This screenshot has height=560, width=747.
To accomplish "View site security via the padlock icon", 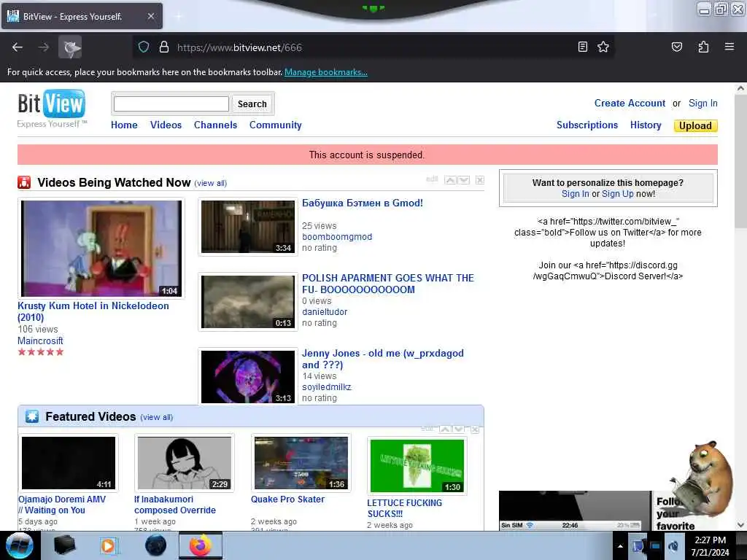I will coord(164,47).
